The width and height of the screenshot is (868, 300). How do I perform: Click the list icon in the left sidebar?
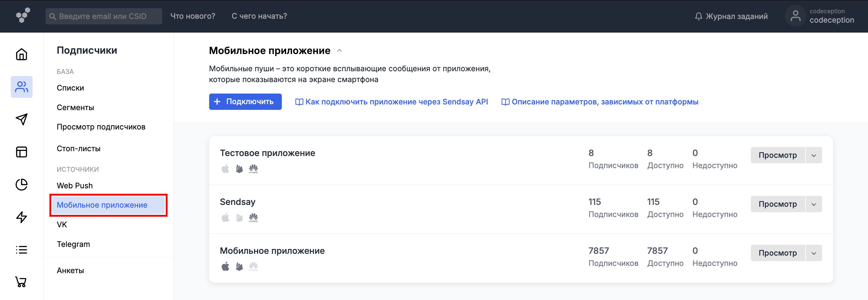click(x=22, y=250)
